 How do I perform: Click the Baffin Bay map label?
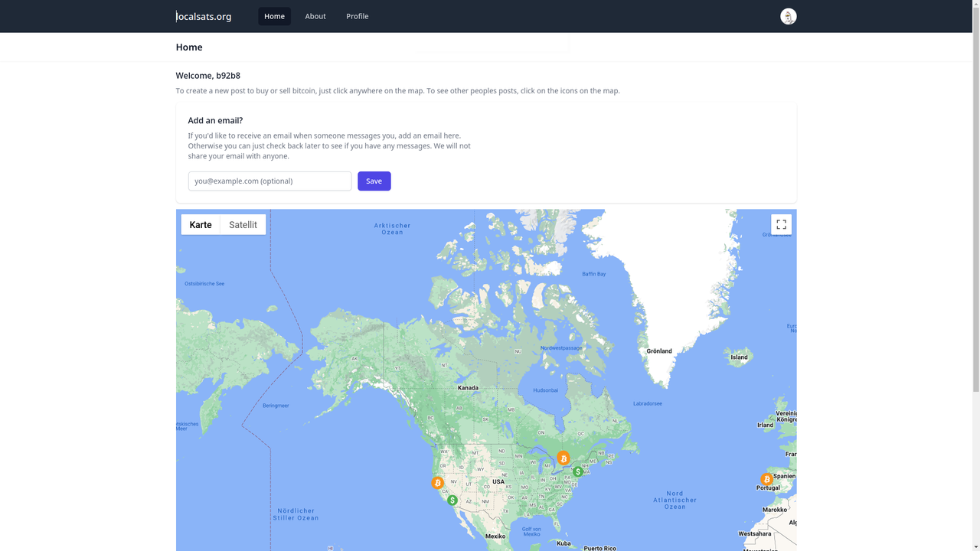(594, 274)
